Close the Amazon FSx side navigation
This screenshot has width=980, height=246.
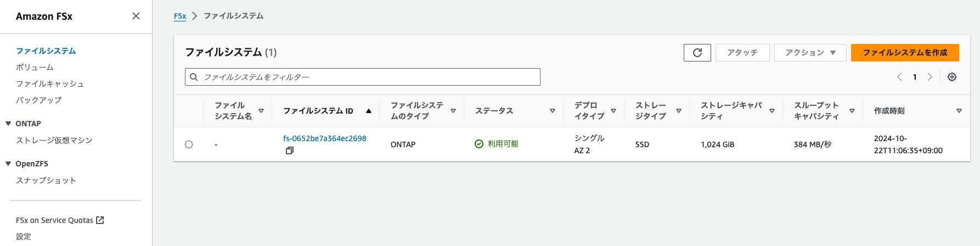(136, 16)
